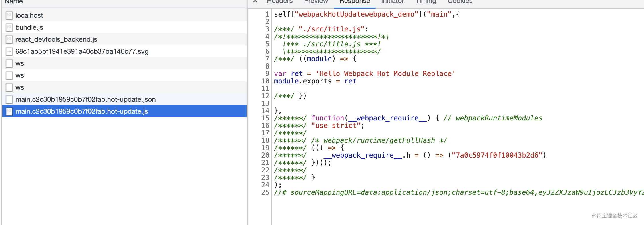Select the localhost request
The width and height of the screenshot is (644, 225).
click(124, 15)
